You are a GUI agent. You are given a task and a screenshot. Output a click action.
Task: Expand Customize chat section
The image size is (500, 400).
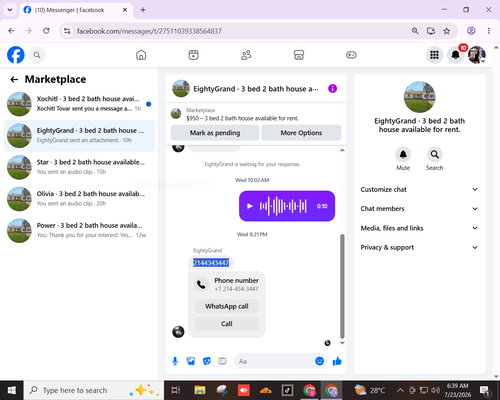(419, 189)
